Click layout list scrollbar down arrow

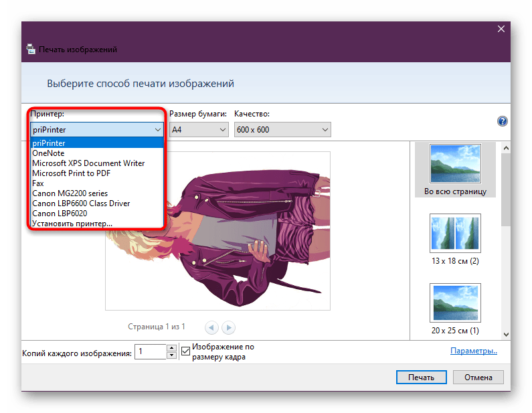[506, 334]
